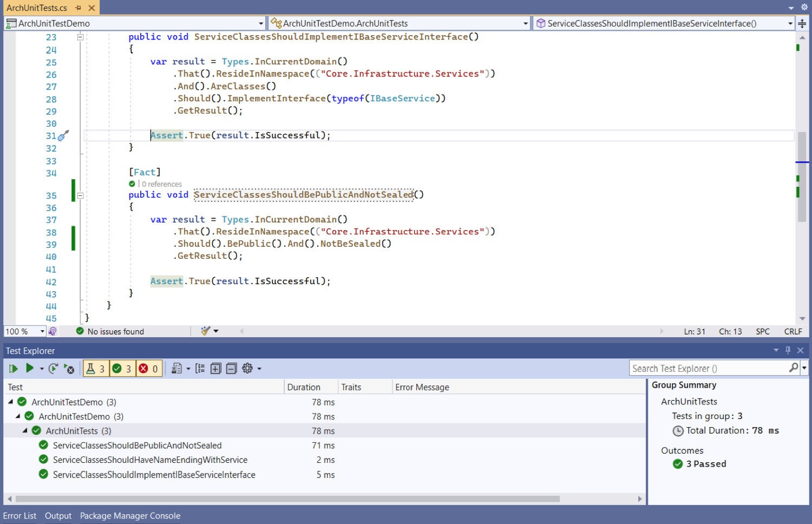Sort by Test column header
The width and height of the screenshot is (812, 524).
144,387
